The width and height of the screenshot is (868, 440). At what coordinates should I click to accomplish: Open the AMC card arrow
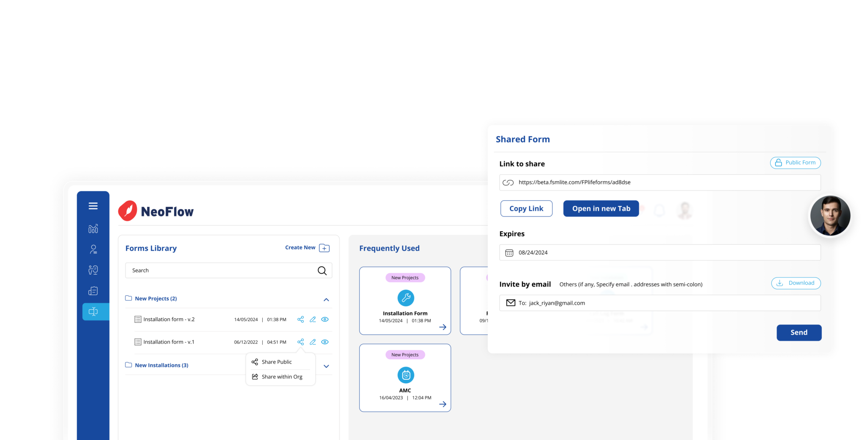(442, 404)
